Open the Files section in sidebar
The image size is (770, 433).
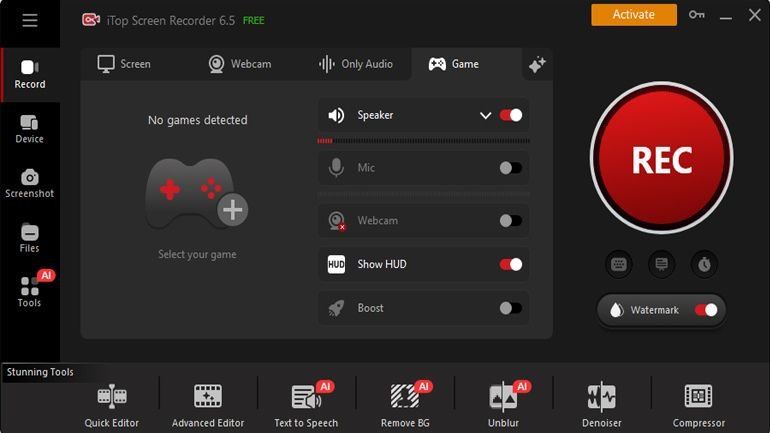tap(29, 238)
